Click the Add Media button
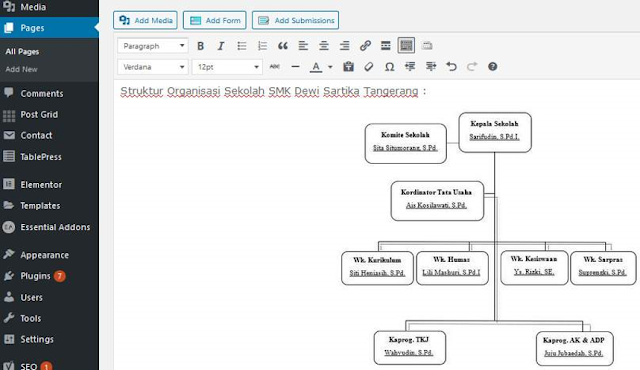This screenshot has width=640, height=370. coord(145,20)
